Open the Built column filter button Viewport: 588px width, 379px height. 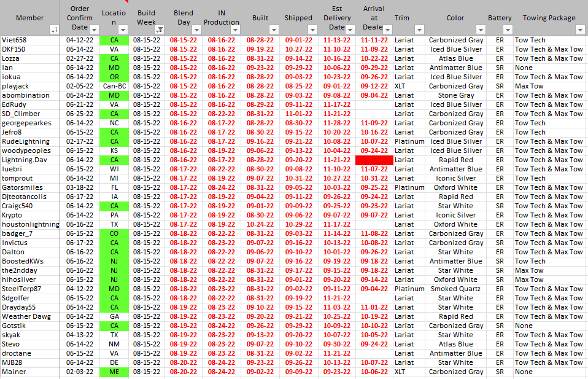(273, 29)
